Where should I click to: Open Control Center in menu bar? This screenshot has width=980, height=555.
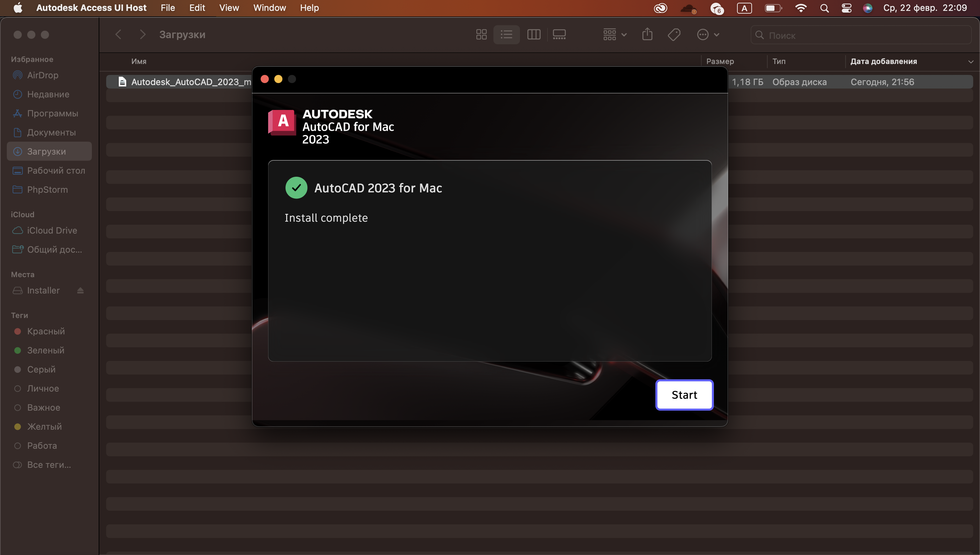(846, 8)
